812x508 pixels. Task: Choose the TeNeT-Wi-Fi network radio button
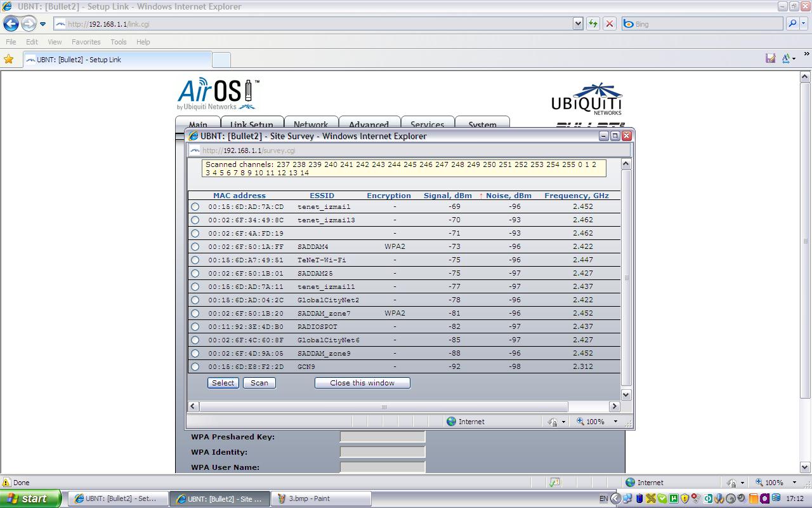pyautogui.click(x=195, y=260)
